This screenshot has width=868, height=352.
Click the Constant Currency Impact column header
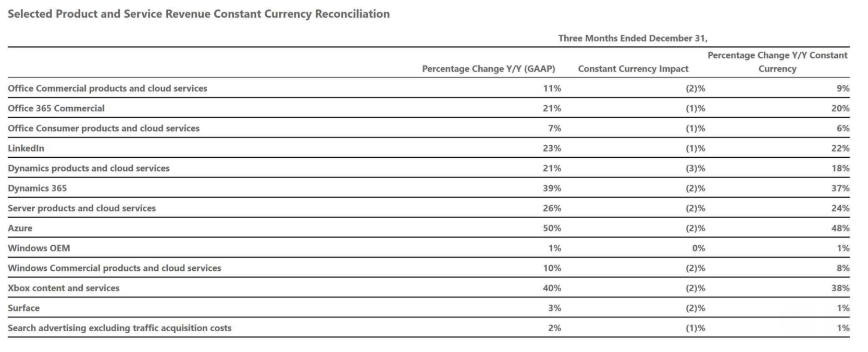pyautogui.click(x=633, y=69)
